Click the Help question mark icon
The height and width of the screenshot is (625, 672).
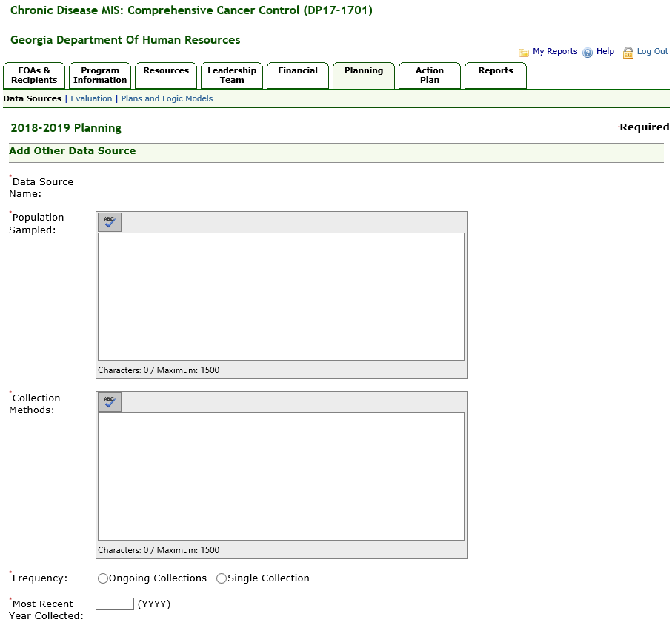pyautogui.click(x=588, y=53)
